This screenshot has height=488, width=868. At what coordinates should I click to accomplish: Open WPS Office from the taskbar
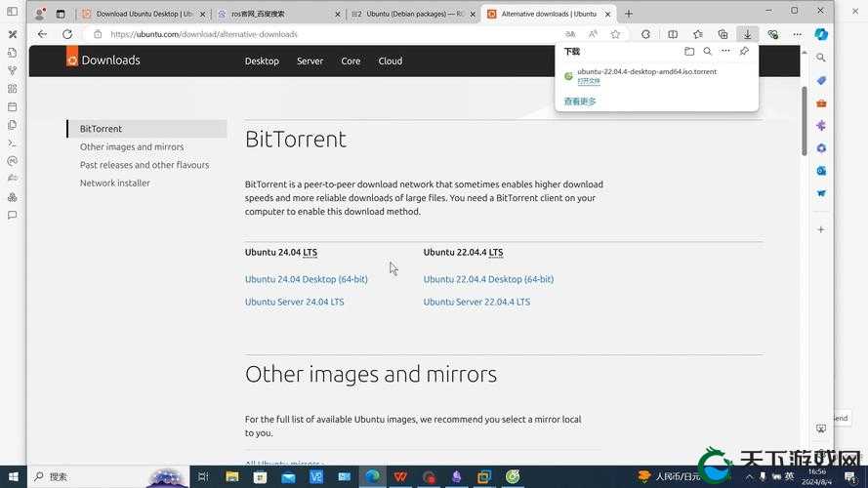[x=400, y=476]
